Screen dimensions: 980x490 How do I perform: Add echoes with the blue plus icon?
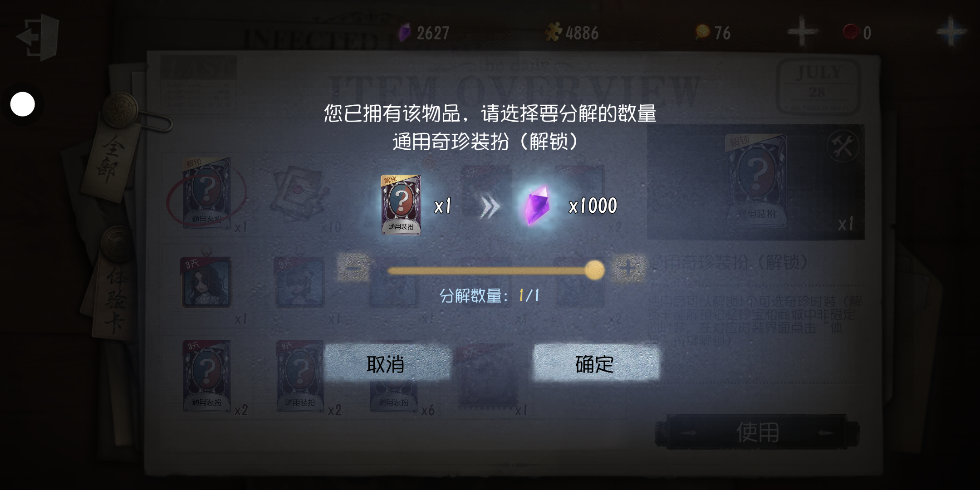pyautogui.click(x=951, y=31)
